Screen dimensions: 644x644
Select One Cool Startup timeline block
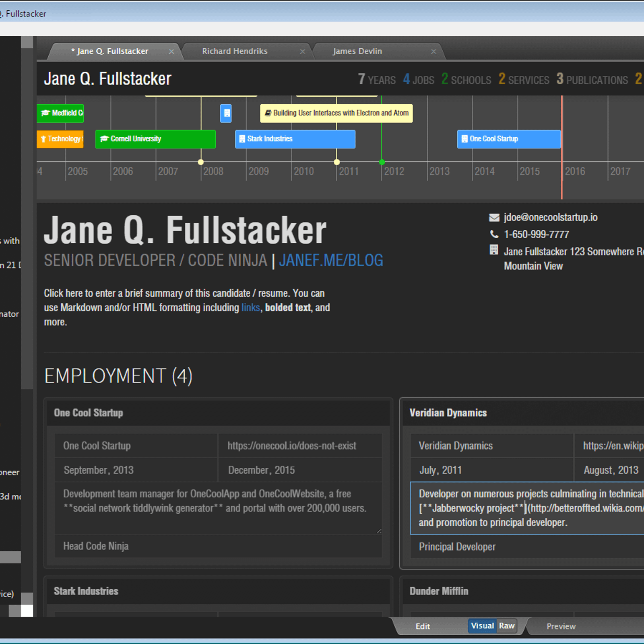(509, 139)
